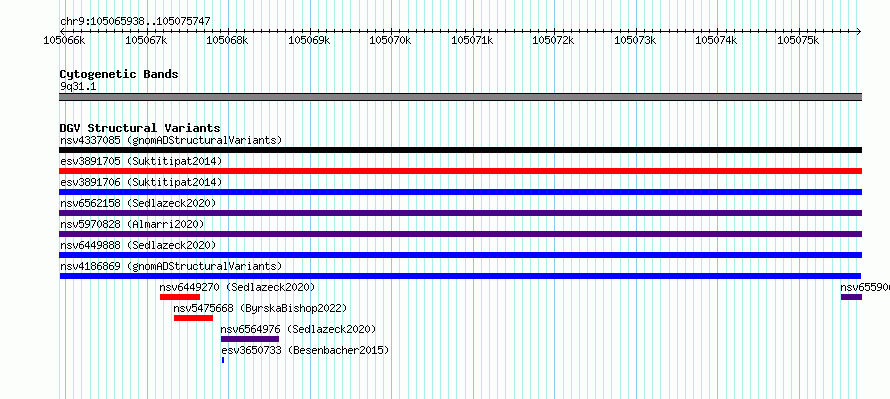Click the 105071k ruler tick label

tap(472, 40)
